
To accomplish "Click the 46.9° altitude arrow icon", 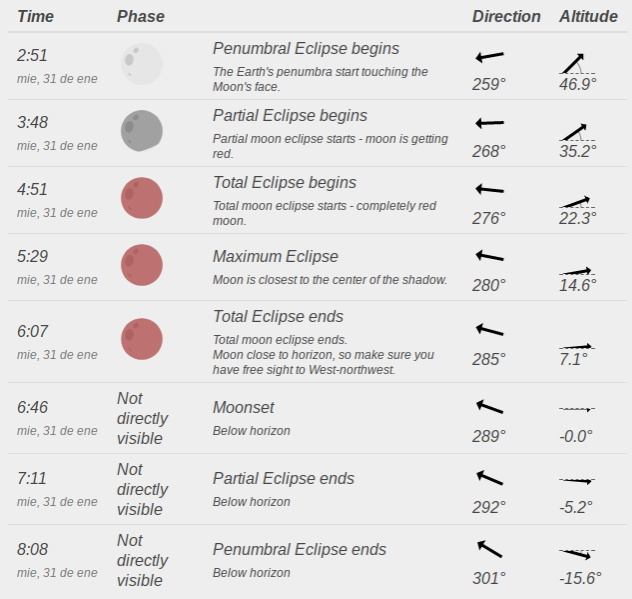I will tap(573, 62).
